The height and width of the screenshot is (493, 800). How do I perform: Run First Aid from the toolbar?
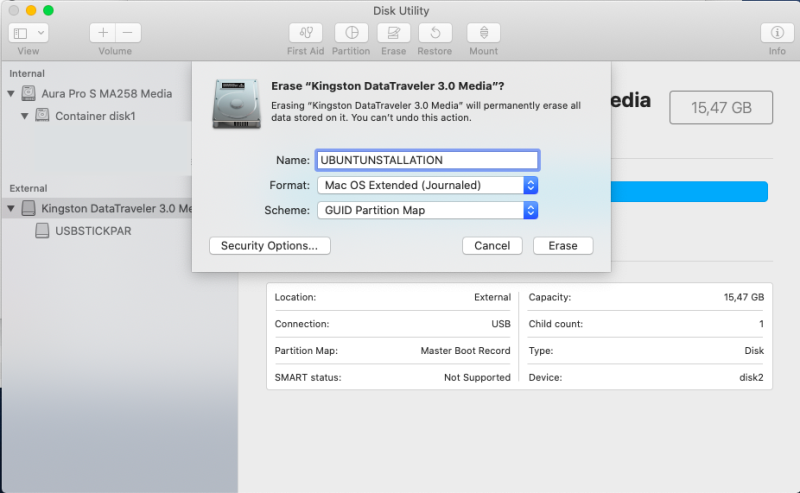tap(306, 33)
